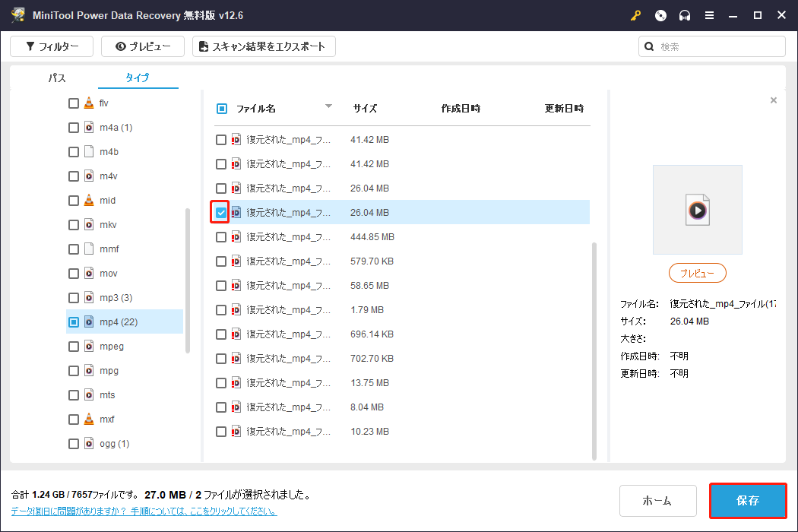This screenshot has width=798, height=532.
Task: Click the MiniTool app logo icon
Action: (18, 14)
